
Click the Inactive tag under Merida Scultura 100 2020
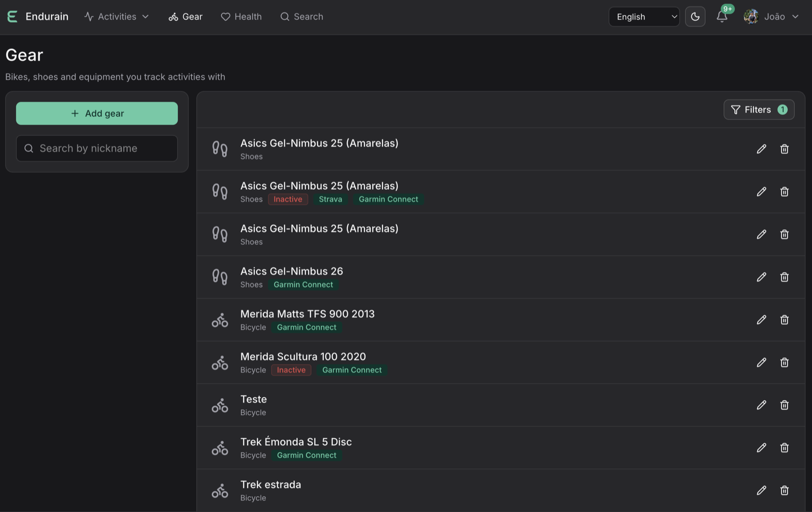pyautogui.click(x=291, y=370)
